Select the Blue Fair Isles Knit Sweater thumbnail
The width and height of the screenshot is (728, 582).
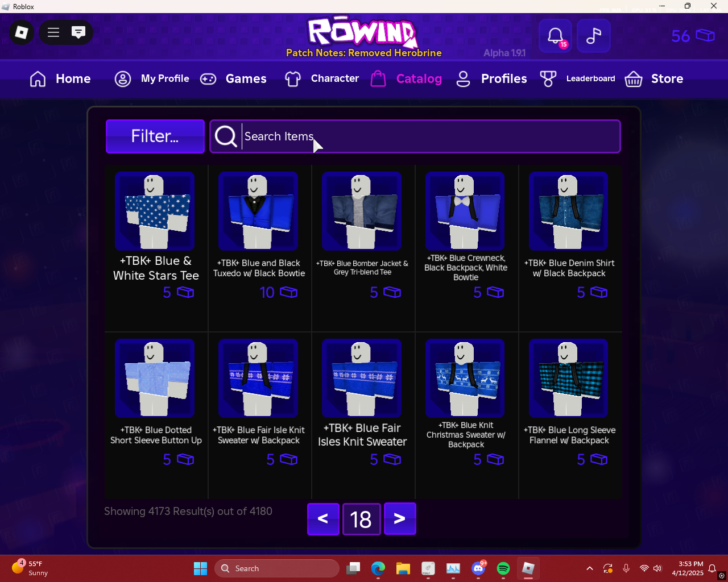pyautogui.click(x=362, y=379)
